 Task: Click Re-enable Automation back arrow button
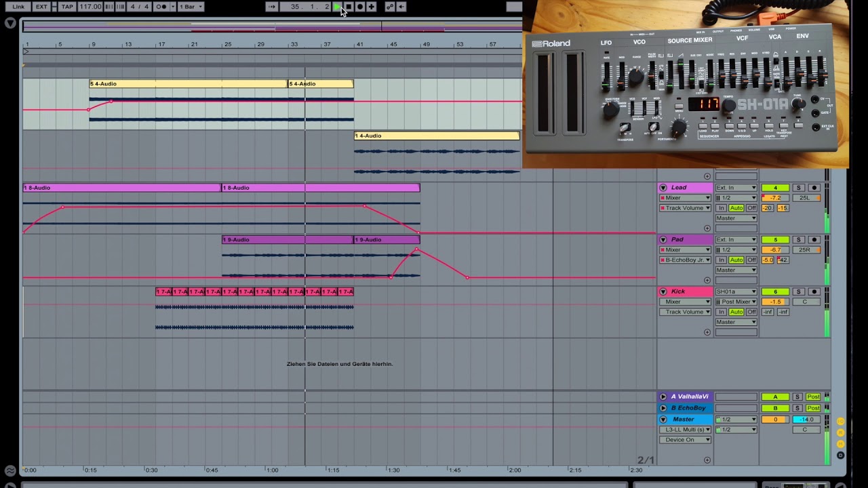point(401,7)
